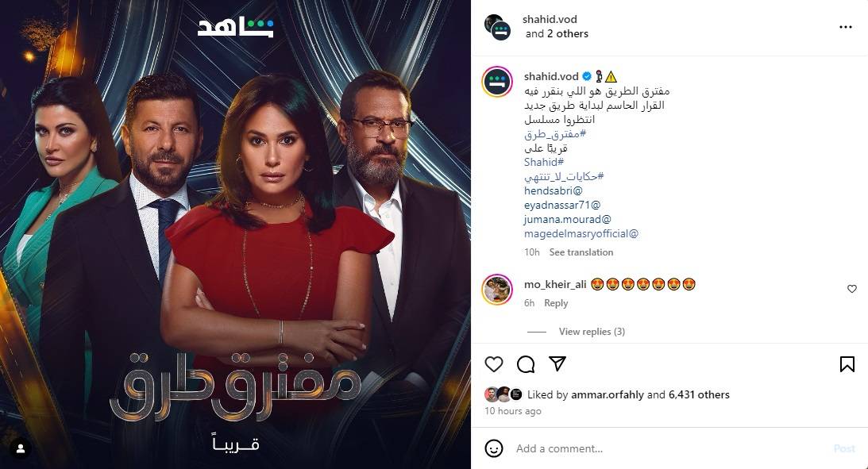Expand View replies (3)
Image resolution: width=868 pixels, height=469 pixels.
click(x=592, y=331)
